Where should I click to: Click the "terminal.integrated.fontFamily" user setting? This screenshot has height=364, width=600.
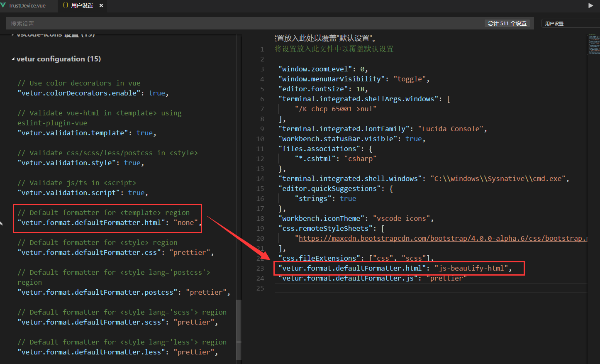383,129
